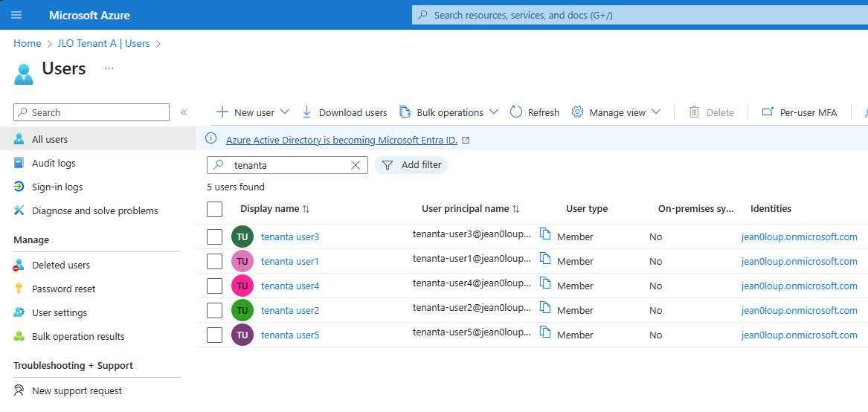Click Download users in toolbar
This screenshot has height=412, width=868.
(x=345, y=112)
